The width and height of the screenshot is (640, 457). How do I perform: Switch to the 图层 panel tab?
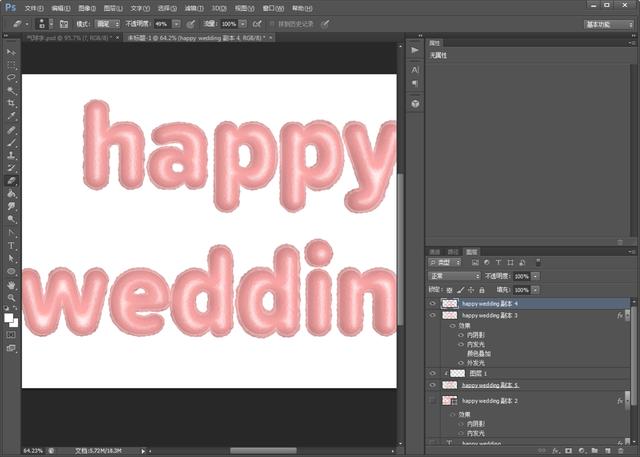(x=471, y=252)
